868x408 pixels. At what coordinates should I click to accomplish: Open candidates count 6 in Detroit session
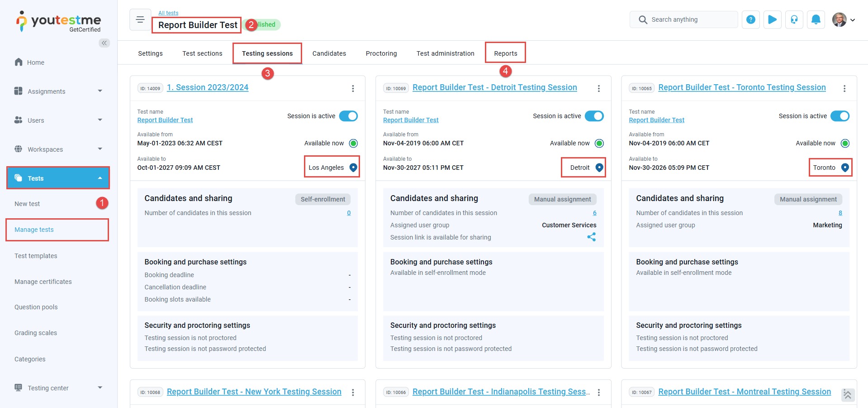tap(595, 213)
